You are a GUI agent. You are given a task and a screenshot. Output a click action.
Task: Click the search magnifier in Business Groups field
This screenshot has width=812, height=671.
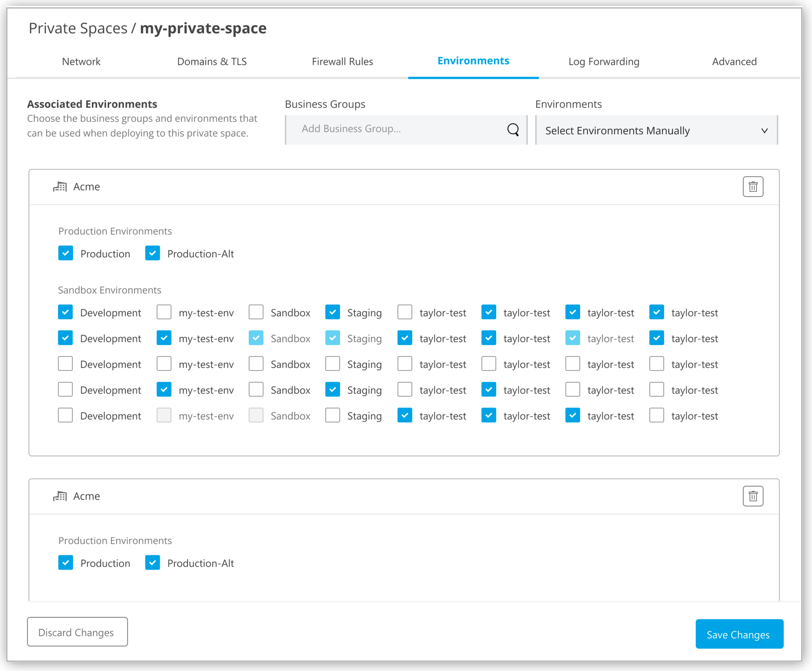click(x=513, y=130)
